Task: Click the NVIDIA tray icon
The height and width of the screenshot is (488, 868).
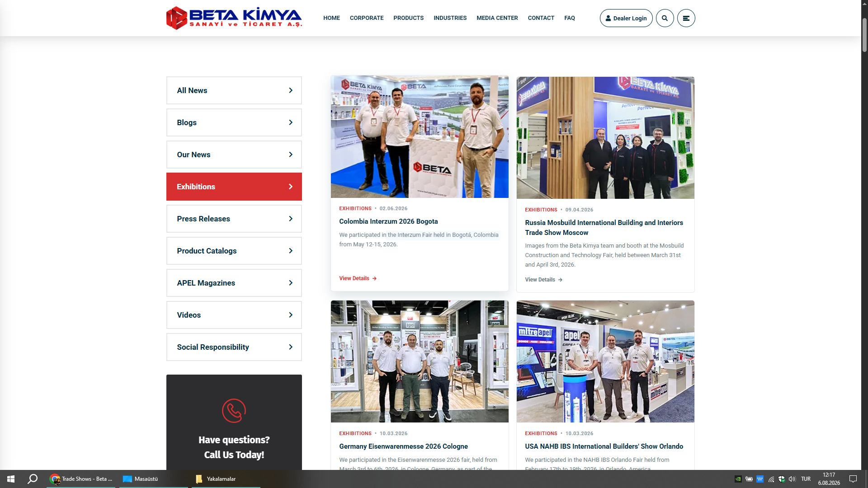Action: [x=738, y=479]
